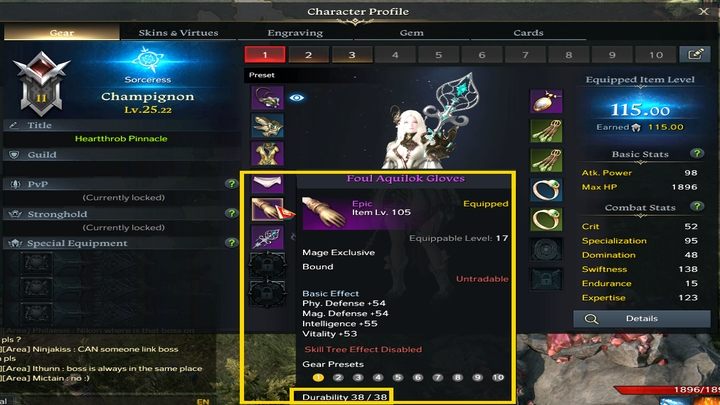
Task: Click the Details button
Action: pyautogui.click(x=642, y=319)
